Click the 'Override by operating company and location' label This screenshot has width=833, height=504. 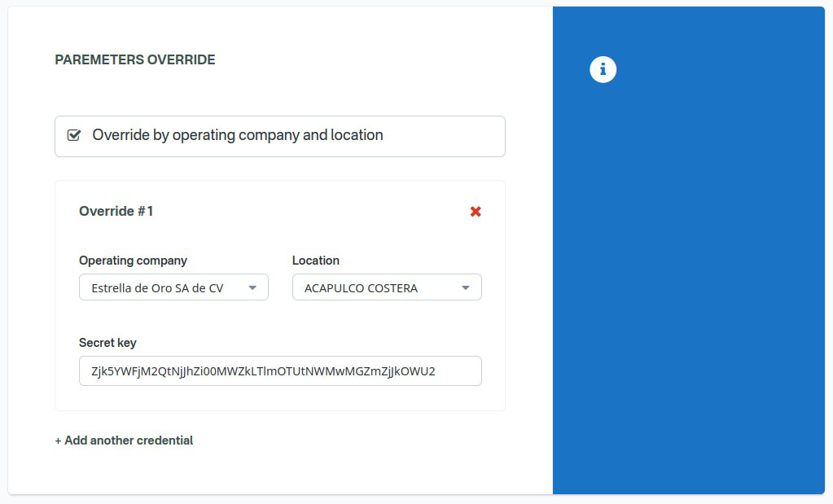[x=237, y=135]
